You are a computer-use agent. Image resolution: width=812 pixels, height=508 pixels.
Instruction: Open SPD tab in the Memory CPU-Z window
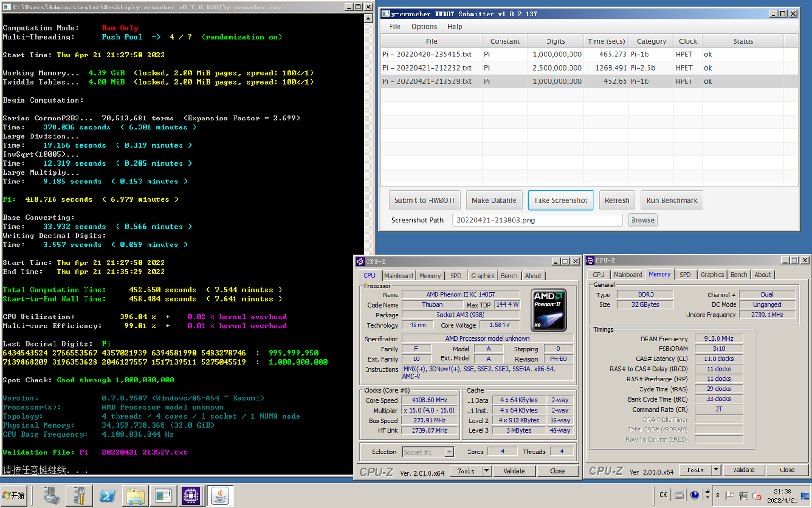685,275
